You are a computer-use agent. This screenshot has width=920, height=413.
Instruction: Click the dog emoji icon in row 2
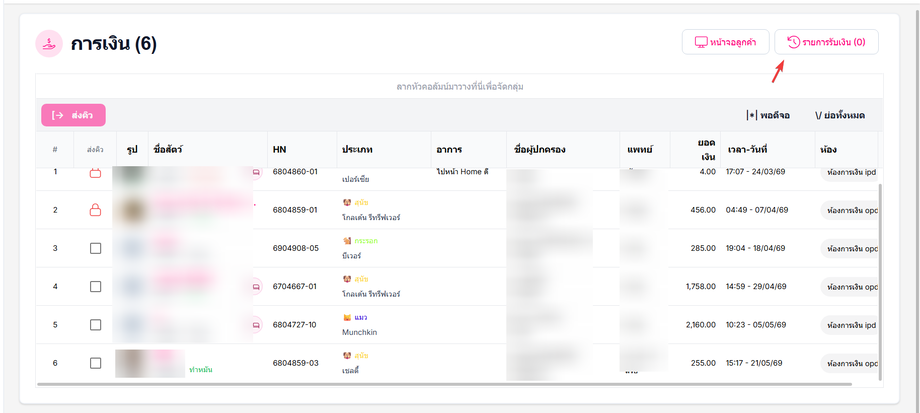click(x=347, y=202)
